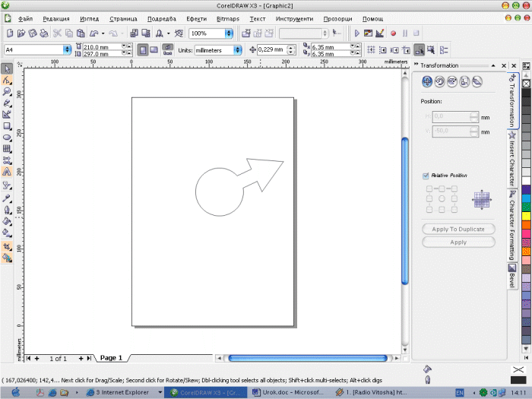Image resolution: width=532 pixels, height=399 pixels.
Task: Open the Internet Explorer taskbar group dropdown
Action: 160,392
